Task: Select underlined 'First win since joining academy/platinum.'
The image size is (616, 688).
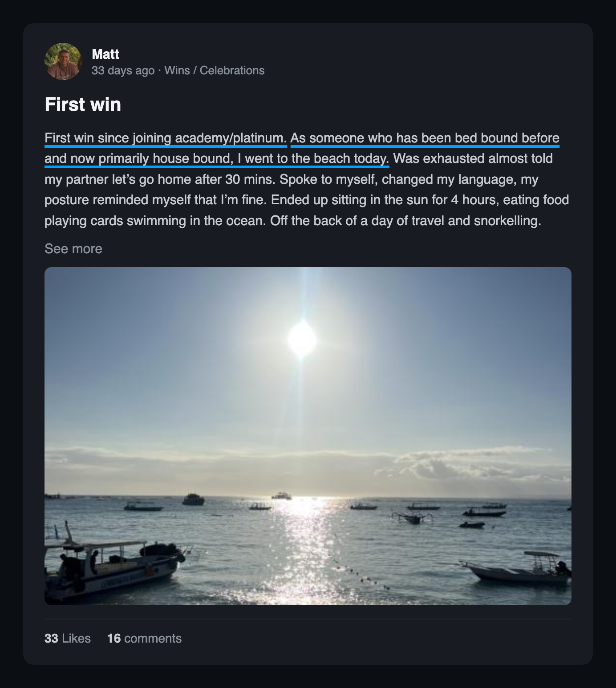Action: pos(166,138)
